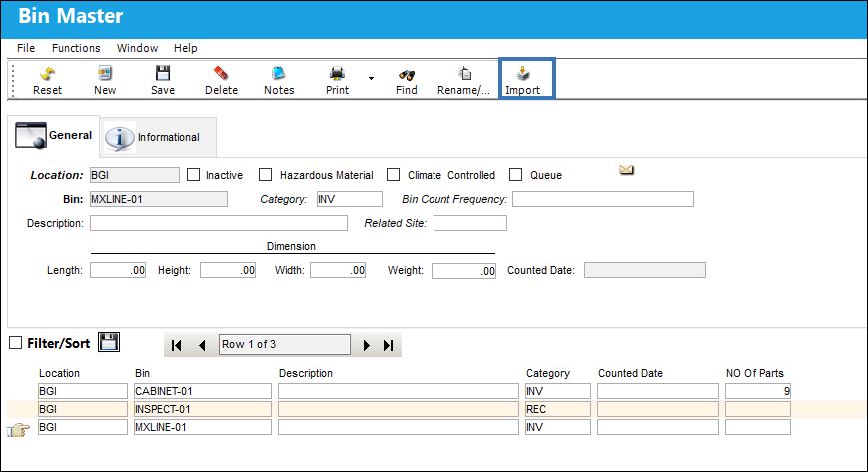868x472 pixels.
Task: Click the Width dimension field
Action: pos(338,270)
